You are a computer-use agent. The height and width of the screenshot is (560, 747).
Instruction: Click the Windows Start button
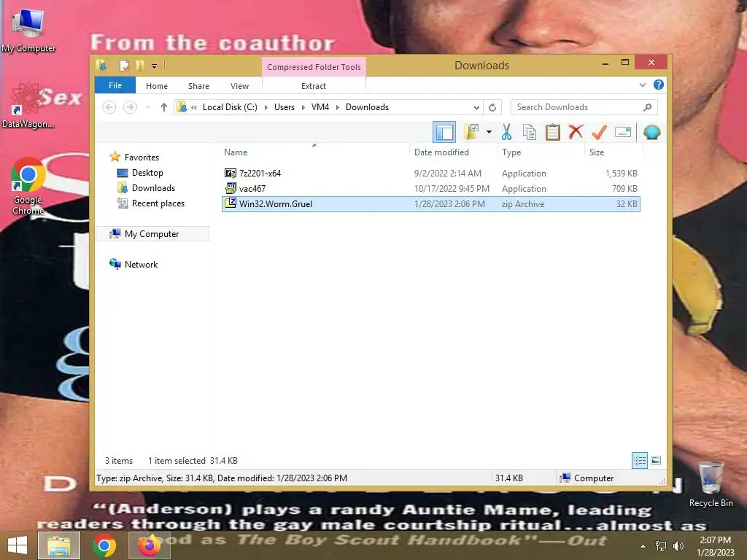point(18,545)
